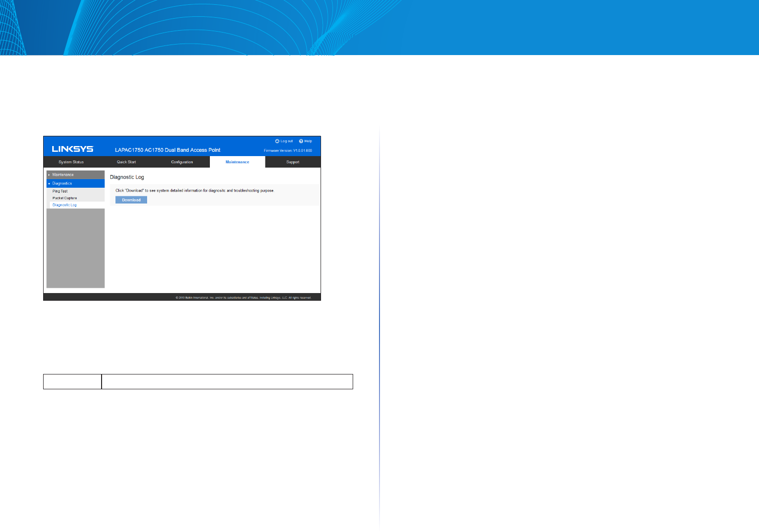The width and height of the screenshot is (759, 532).
Task: Open Ping Test in sidebar
Action: pos(60,191)
